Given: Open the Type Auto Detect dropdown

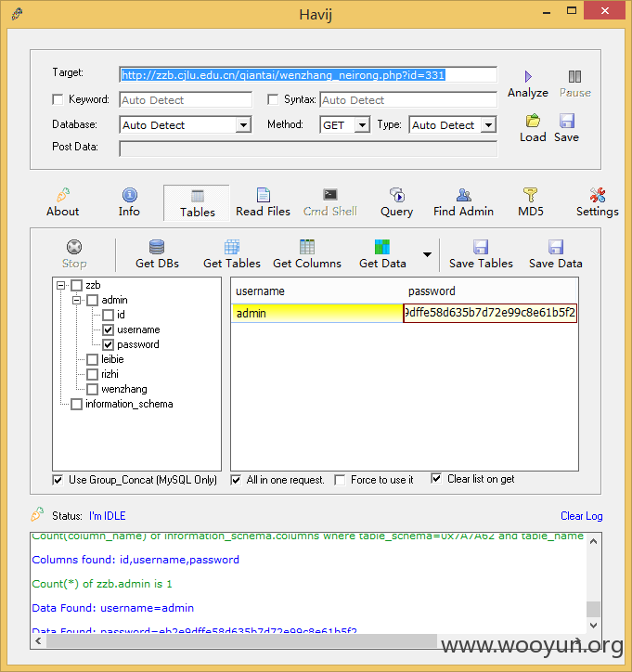Looking at the screenshot, I should coord(488,125).
